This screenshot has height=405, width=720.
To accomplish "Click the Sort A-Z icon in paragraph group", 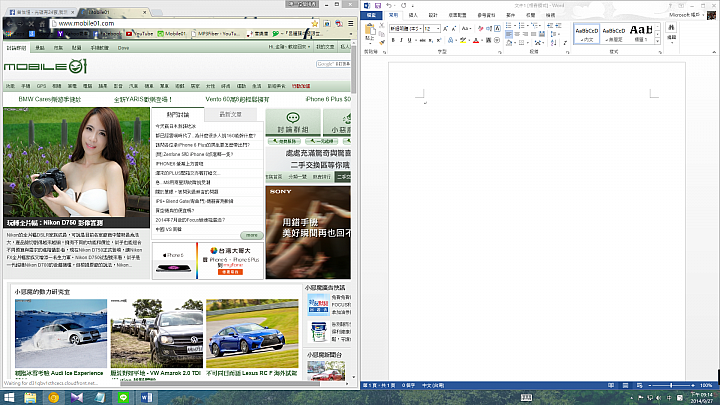I will point(553,42).
